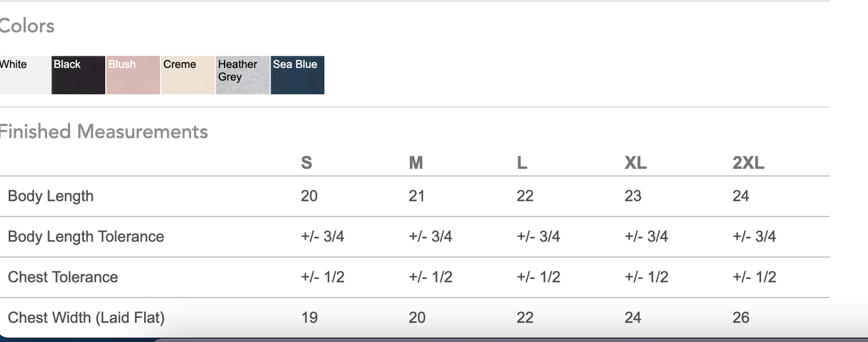Select the Chest Width (Laid Flat) label
Viewport: 868px width, 342px height.
86,317
